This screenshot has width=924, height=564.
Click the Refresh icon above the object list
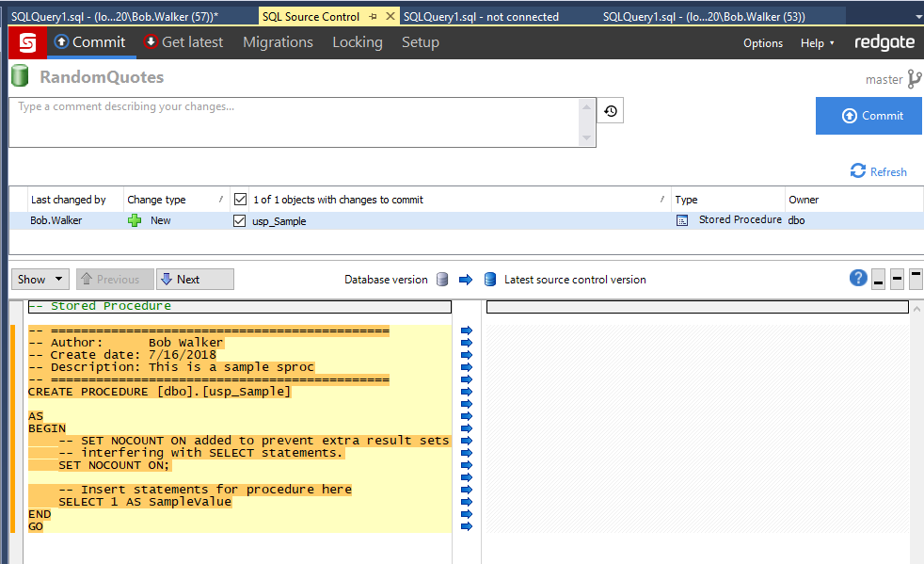click(x=857, y=171)
